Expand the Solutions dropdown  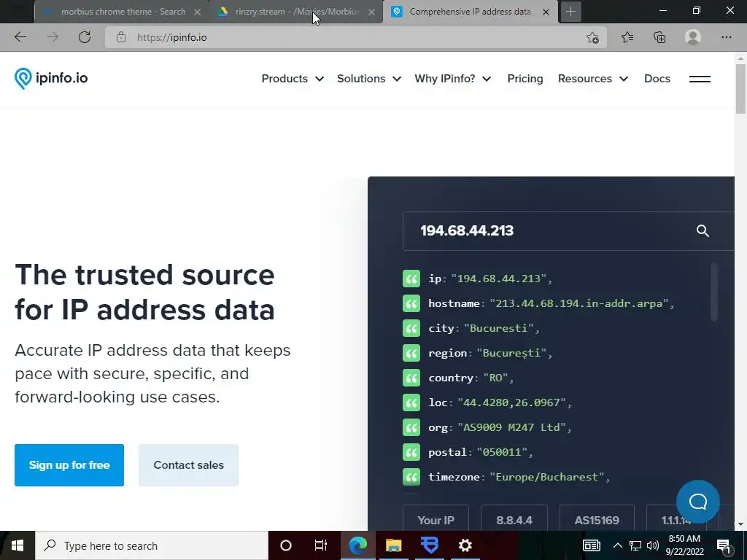point(369,79)
